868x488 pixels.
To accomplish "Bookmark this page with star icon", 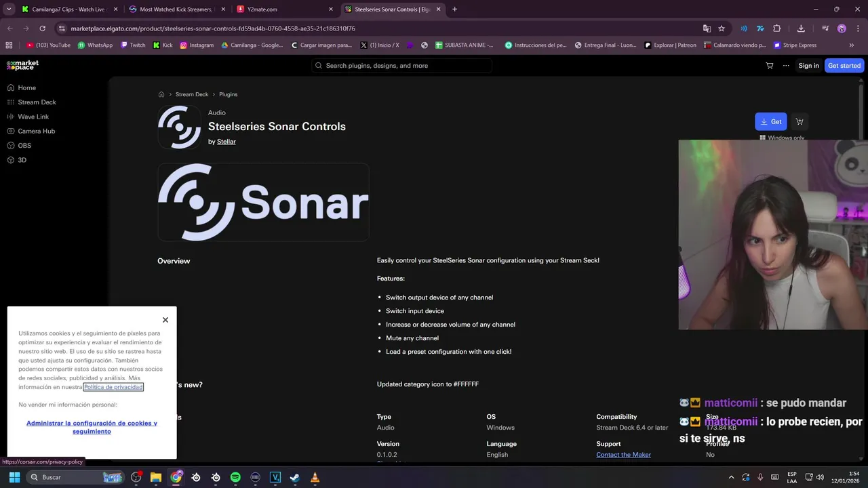I will point(722,28).
